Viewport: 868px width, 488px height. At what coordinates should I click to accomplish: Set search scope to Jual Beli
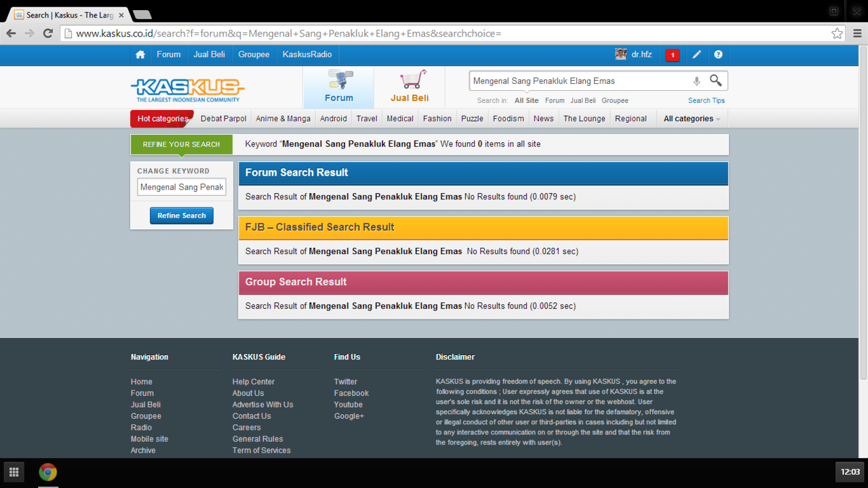583,100
